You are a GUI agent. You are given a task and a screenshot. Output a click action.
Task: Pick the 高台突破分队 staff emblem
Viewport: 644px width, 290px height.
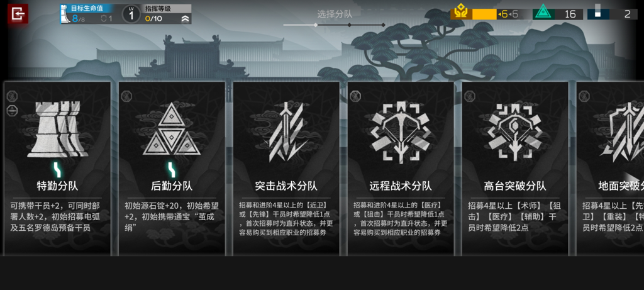pyautogui.click(x=515, y=131)
